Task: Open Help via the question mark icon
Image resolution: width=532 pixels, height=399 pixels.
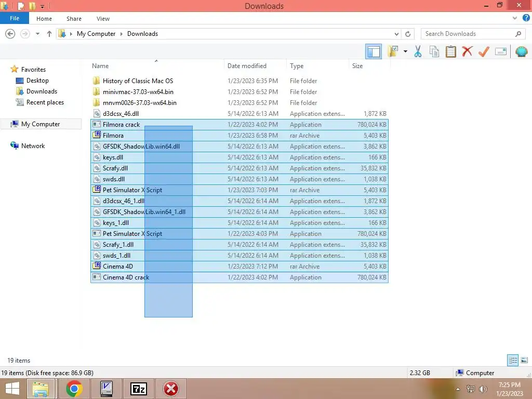Action: click(526, 18)
